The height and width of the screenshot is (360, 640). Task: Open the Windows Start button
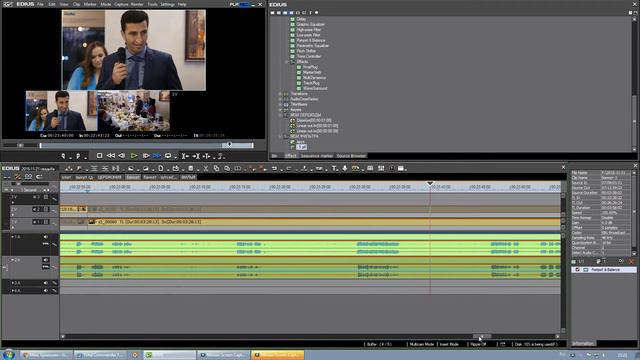coord(9,355)
